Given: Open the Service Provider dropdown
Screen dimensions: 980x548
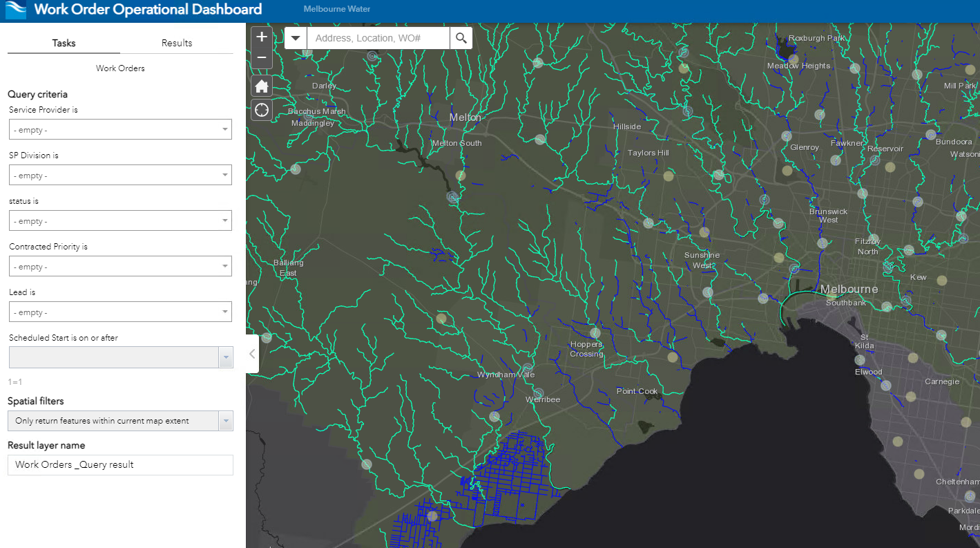Looking at the screenshot, I should [225, 129].
